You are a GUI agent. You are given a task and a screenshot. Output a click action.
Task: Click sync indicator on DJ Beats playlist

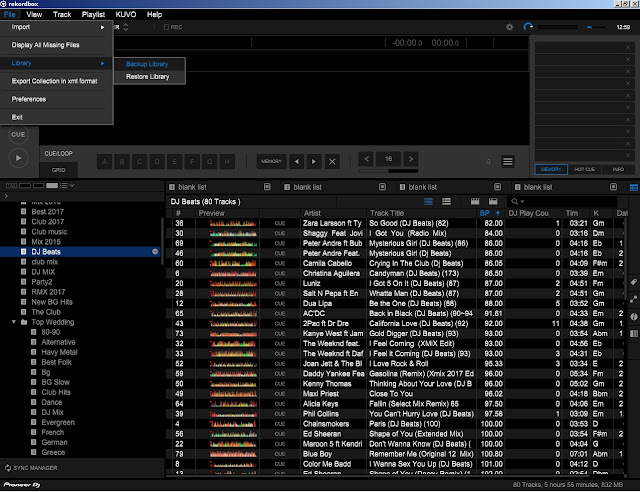click(155, 252)
